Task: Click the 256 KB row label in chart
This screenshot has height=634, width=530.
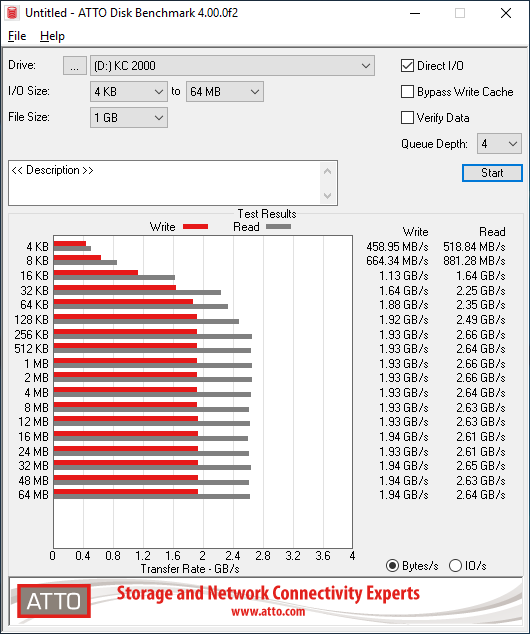Action: (x=32, y=335)
